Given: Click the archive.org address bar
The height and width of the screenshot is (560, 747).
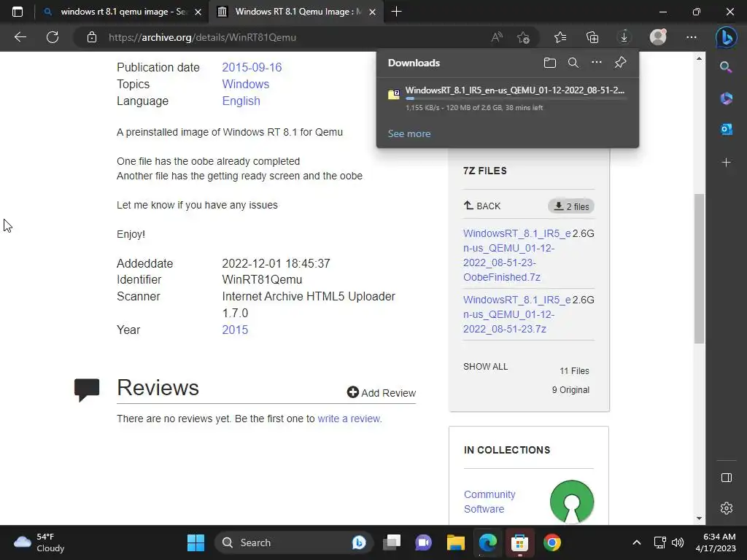Looking at the screenshot, I should tap(295, 37).
